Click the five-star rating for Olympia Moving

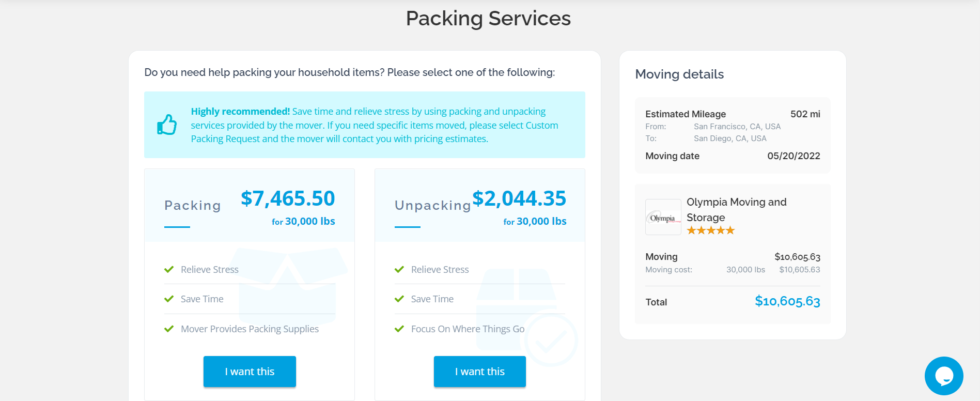click(x=710, y=230)
